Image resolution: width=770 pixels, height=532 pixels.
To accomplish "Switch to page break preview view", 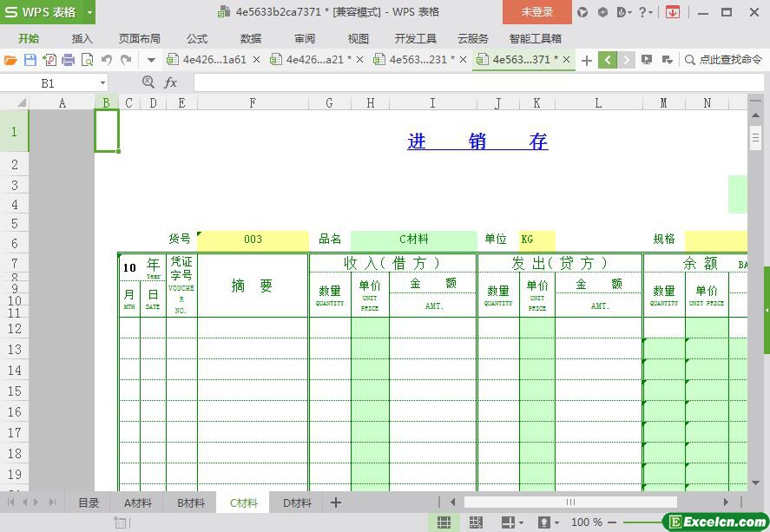I will 476,522.
